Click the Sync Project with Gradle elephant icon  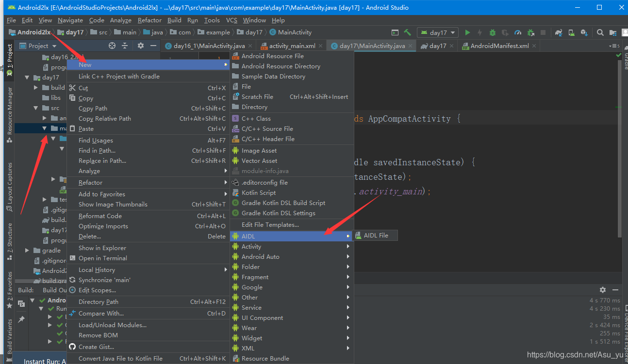point(559,32)
